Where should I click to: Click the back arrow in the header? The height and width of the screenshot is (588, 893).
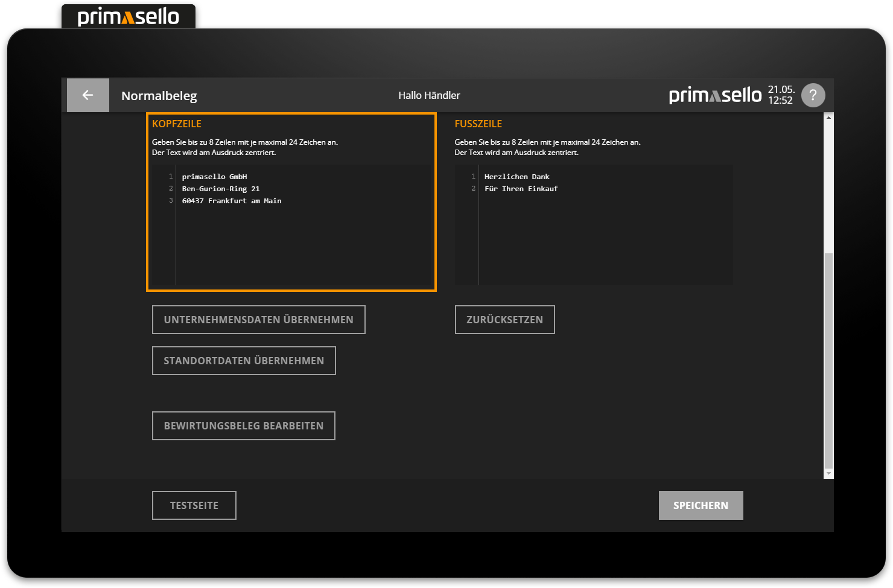pos(88,95)
